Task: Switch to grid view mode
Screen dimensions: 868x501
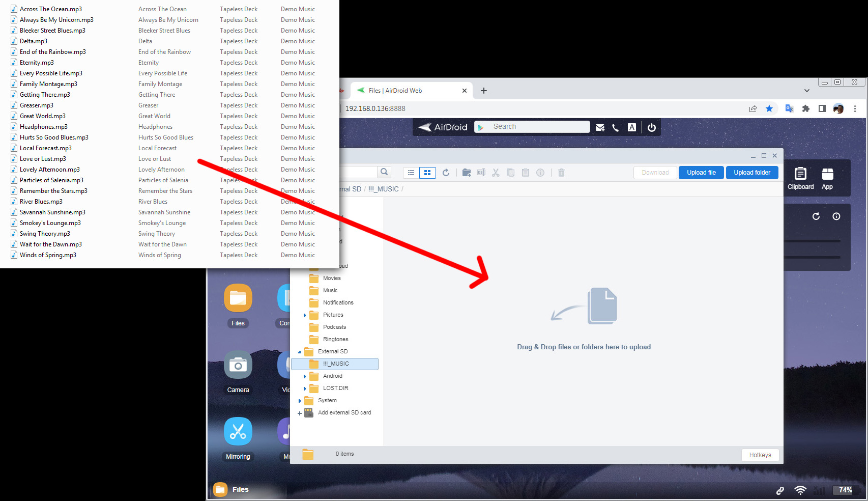Action: [427, 173]
